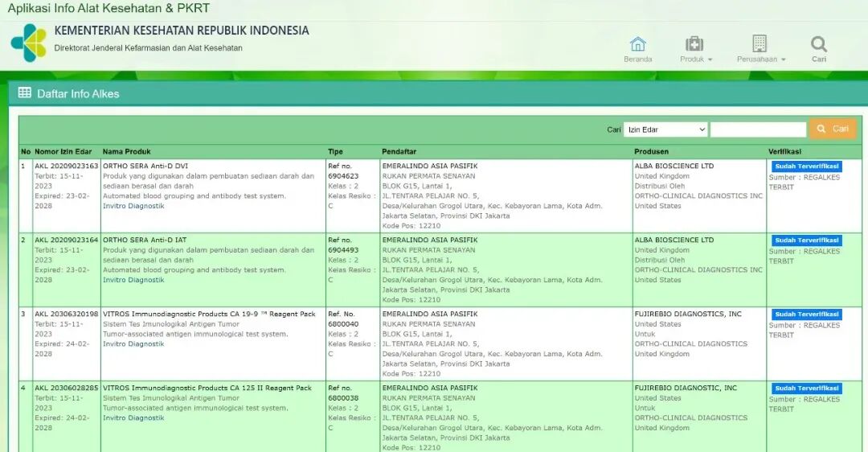Go to Beranda home icon
The height and width of the screenshot is (452, 868).
point(637,44)
